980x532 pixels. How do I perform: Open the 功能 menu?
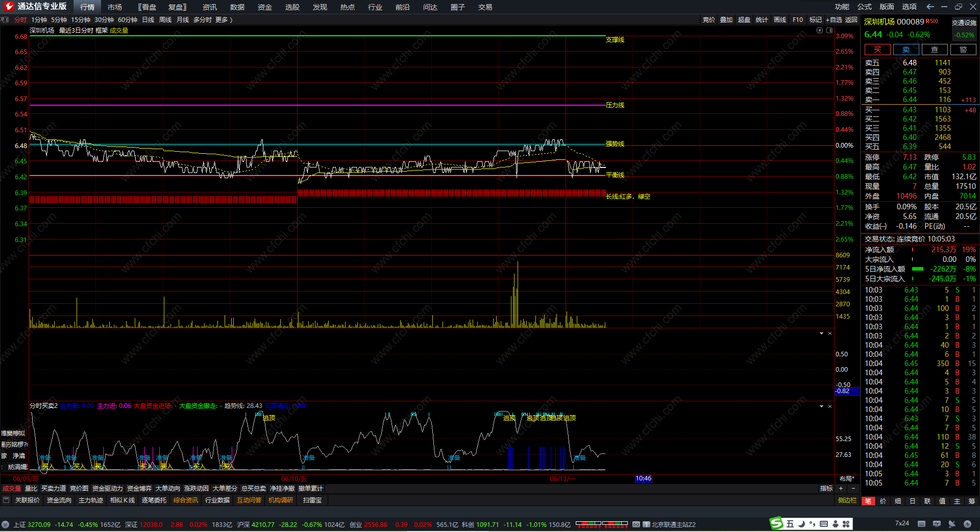842,7
